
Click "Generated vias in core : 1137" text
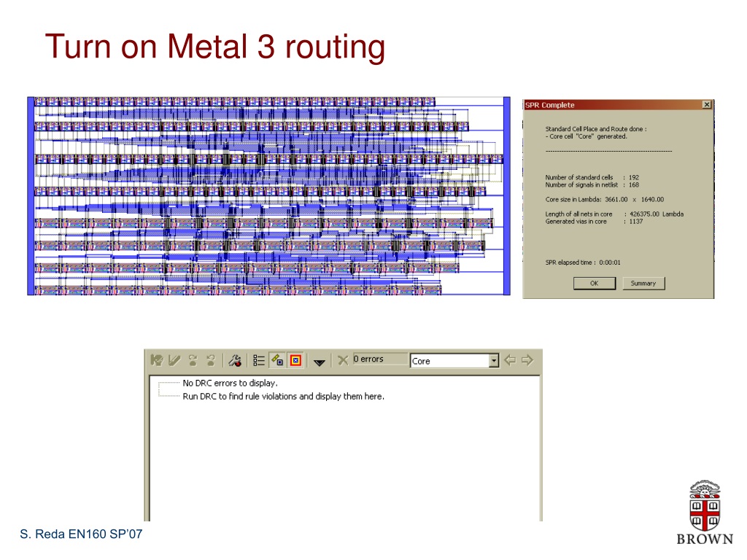click(x=594, y=222)
